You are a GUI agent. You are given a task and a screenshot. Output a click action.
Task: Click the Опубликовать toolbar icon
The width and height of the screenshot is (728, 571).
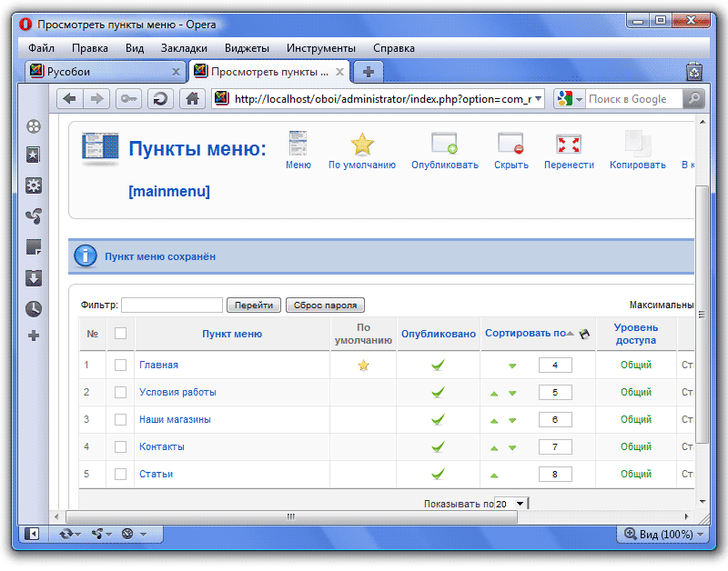click(x=444, y=144)
